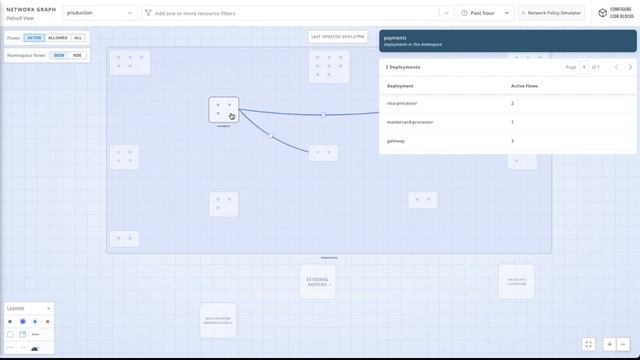Viewport: 640px width, 360px height.
Task: Click the clock icon beside Past hour
Action: click(x=464, y=13)
